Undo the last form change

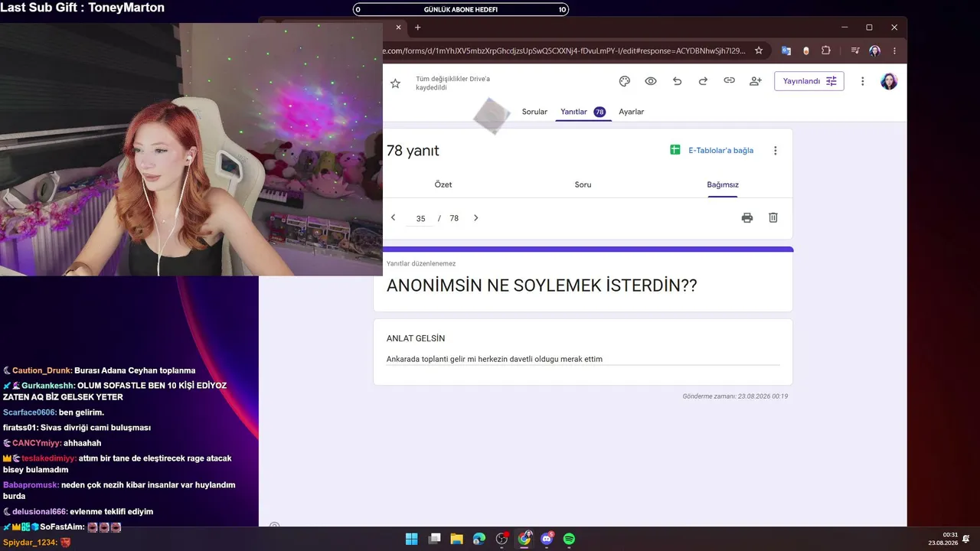click(x=677, y=81)
